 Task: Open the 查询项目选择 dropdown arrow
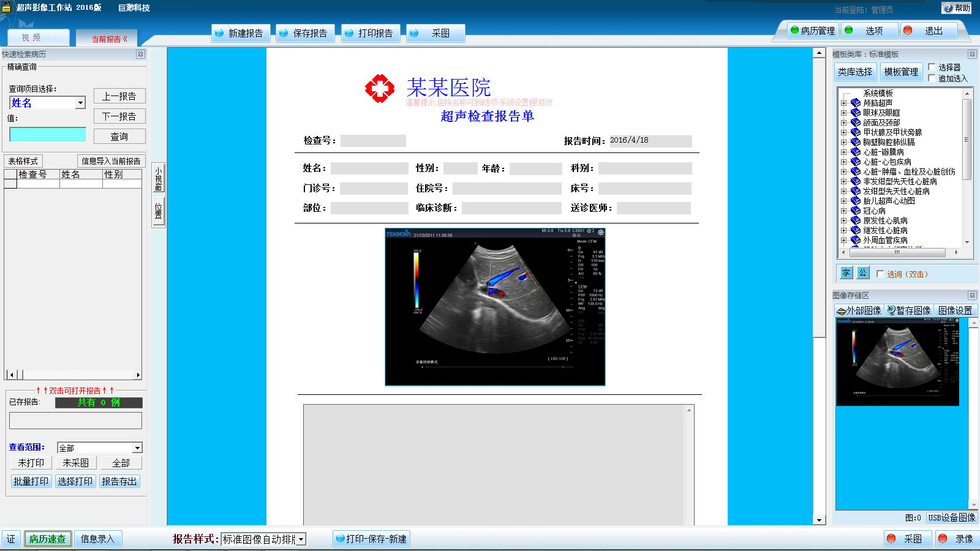(x=80, y=103)
